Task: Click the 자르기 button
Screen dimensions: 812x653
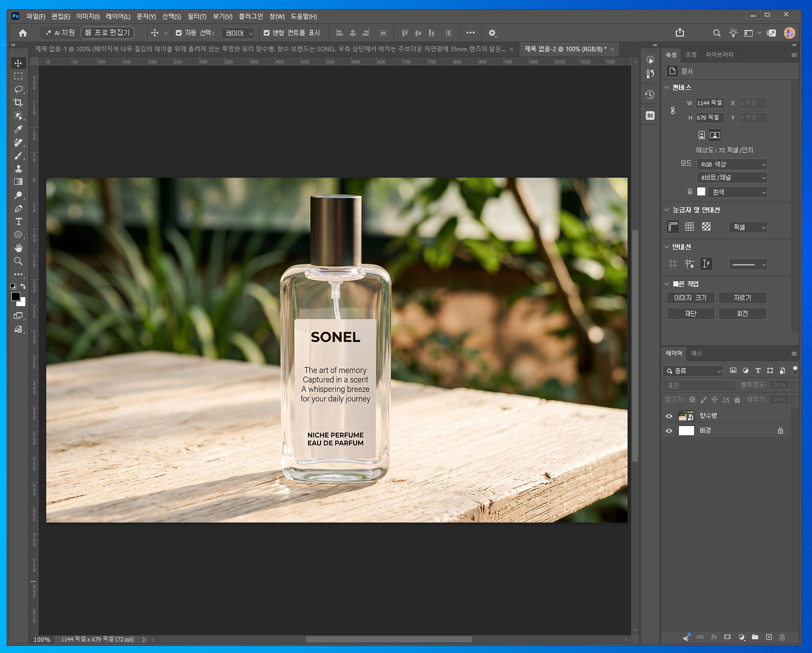Action: pos(742,298)
